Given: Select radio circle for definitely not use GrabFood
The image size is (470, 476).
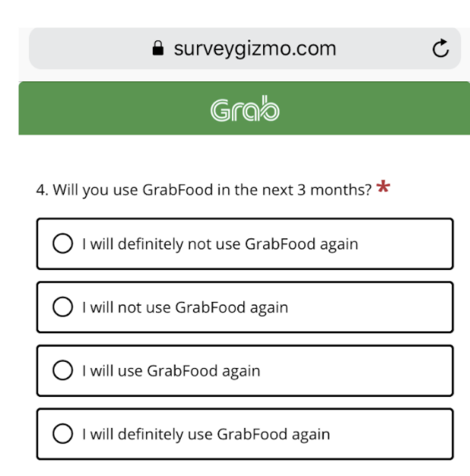Looking at the screenshot, I should pos(62,243).
